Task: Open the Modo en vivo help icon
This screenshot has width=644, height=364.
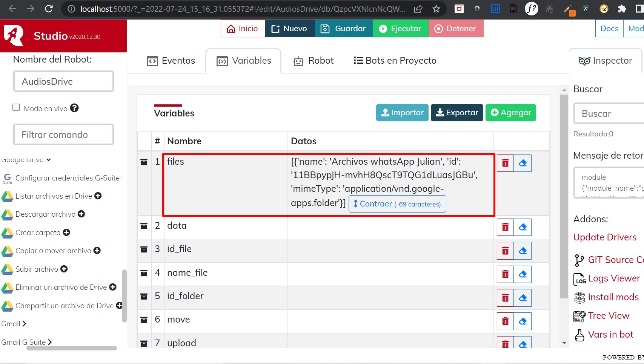Action: pyautogui.click(x=74, y=108)
